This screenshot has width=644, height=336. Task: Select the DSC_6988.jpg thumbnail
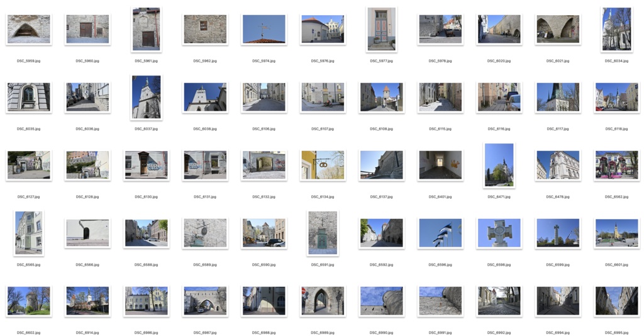click(264, 301)
